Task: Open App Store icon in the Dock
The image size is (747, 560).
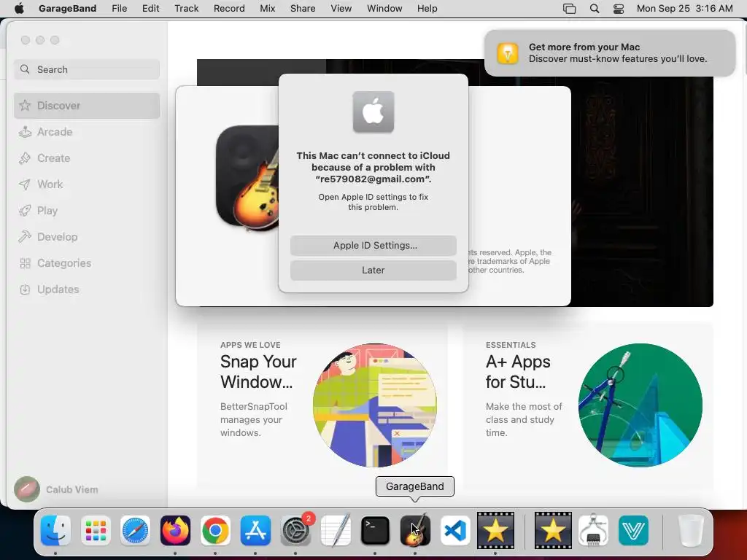Action: 255,530
